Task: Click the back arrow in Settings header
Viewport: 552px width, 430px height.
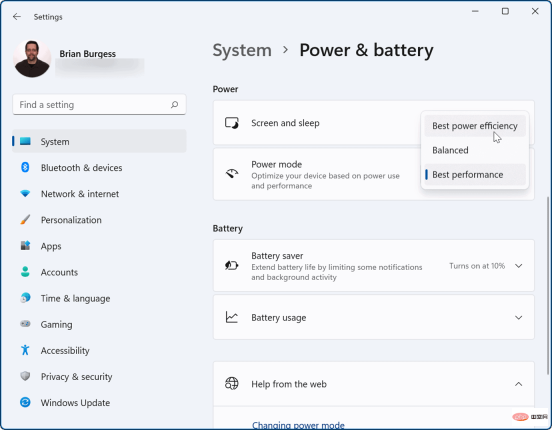Action: click(x=17, y=17)
